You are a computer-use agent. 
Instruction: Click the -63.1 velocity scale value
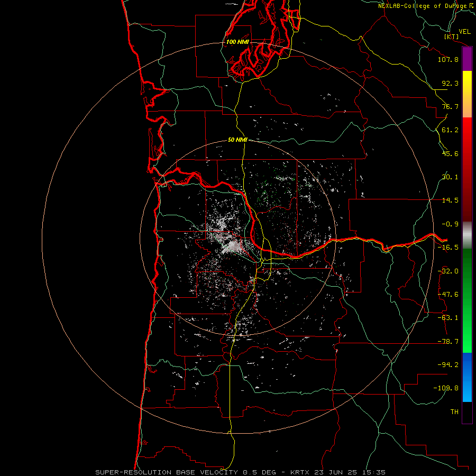click(448, 318)
